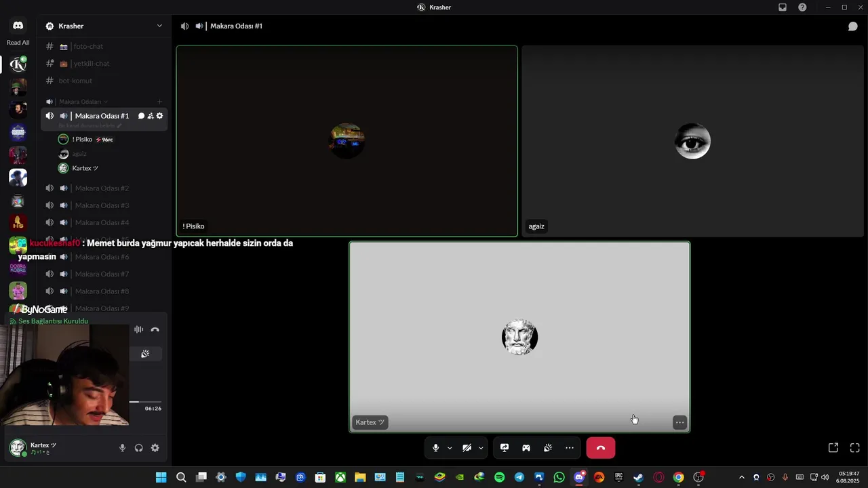The width and height of the screenshot is (868, 488).
Task: Select the Krasher server icon in sidebar
Action: (18, 64)
